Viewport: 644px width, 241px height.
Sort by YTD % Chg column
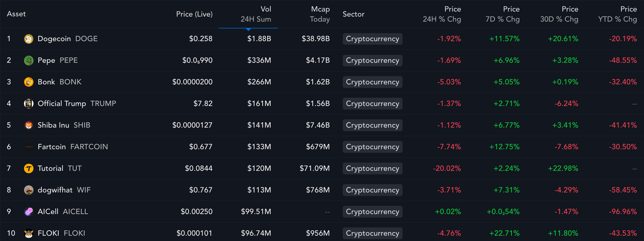pos(617,14)
